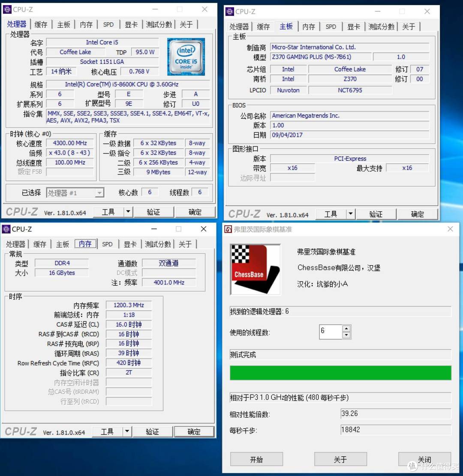463x476 pixels.
Task: Click the Micro-Star International manufacturer field
Action: point(350,47)
